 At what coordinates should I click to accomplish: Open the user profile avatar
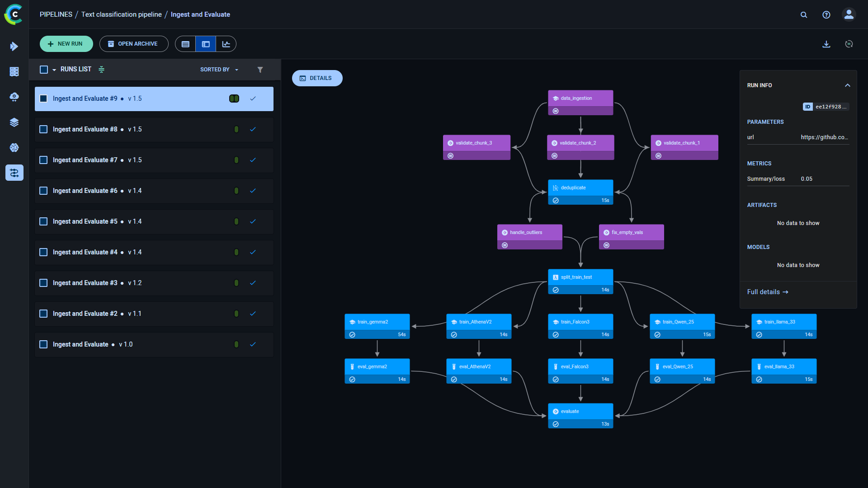pos(849,14)
